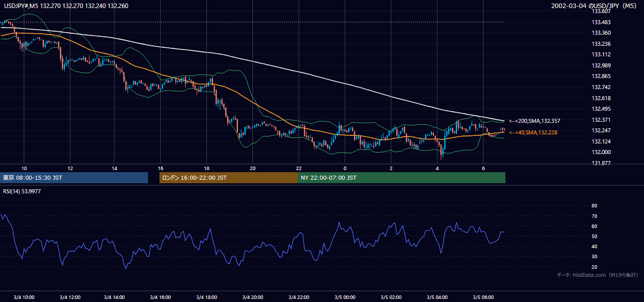
Task: Select the 東京 08:00-15:30 JST session bar
Action: click(x=74, y=178)
